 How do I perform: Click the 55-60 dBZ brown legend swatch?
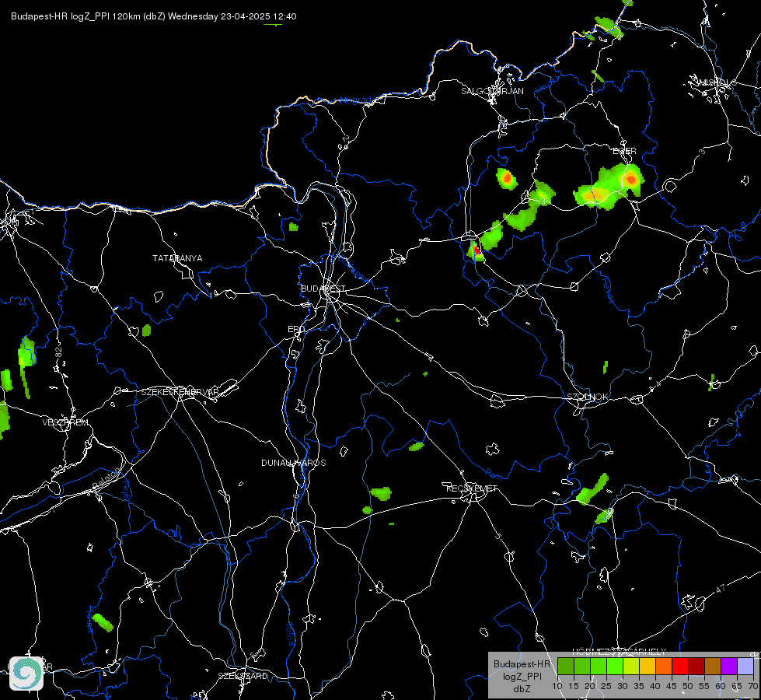click(713, 666)
